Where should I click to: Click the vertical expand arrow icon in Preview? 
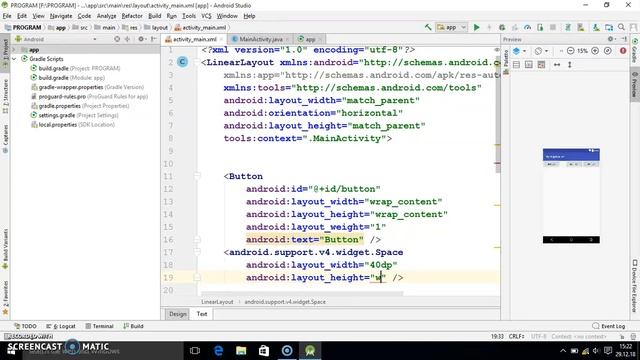pyautogui.click(x=569, y=64)
